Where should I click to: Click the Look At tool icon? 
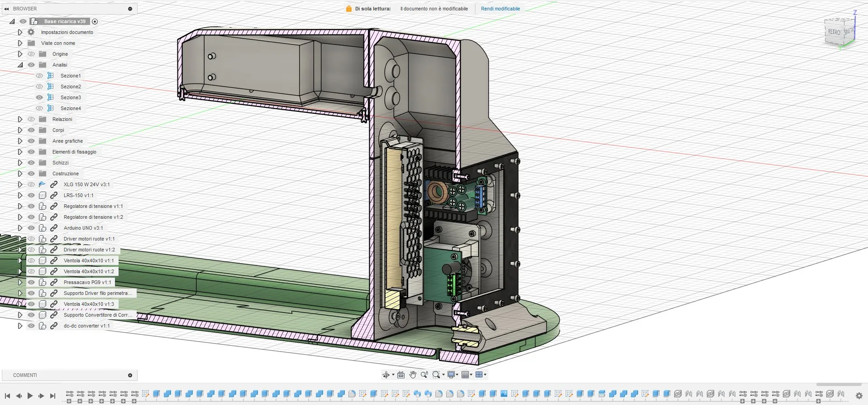click(401, 375)
